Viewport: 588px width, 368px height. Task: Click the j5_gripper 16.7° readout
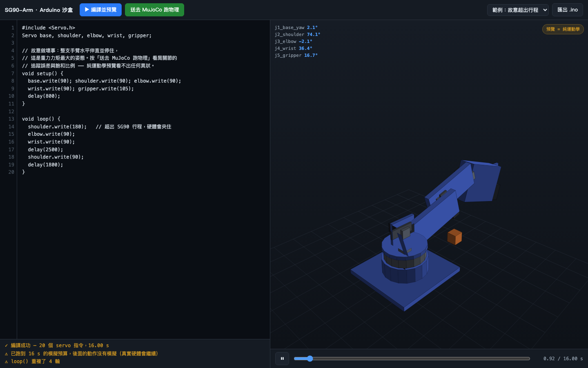[x=296, y=55]
